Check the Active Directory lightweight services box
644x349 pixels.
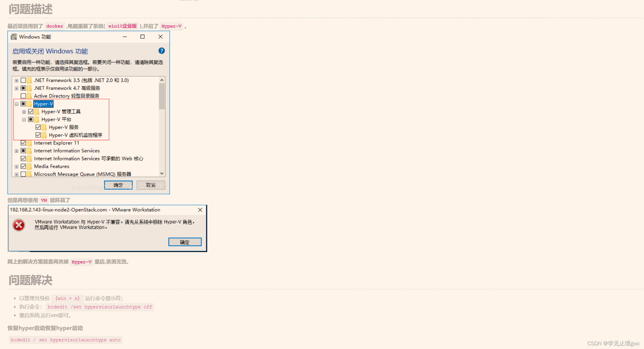click(23, 96)
